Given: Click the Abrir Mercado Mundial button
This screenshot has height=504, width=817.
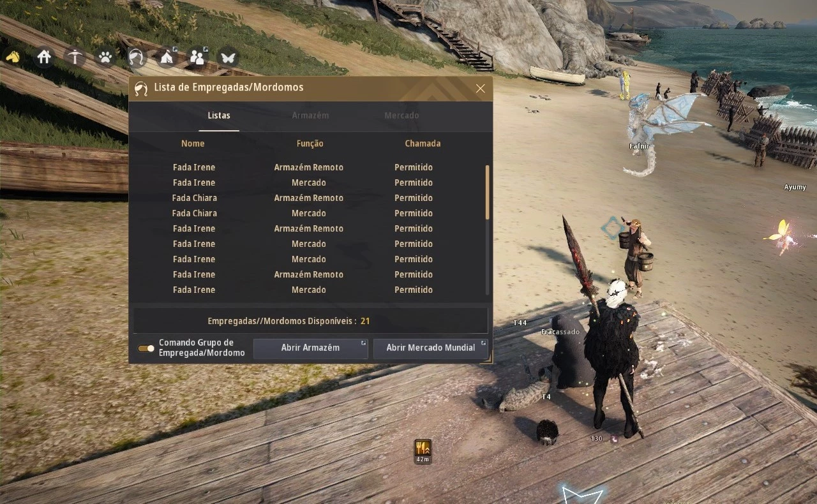Looking at the screenshot, I should click(x=431, y=348).
